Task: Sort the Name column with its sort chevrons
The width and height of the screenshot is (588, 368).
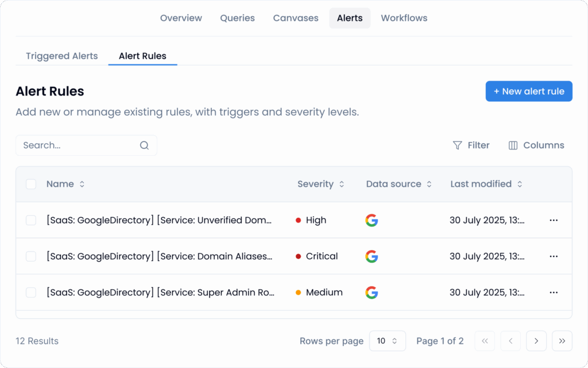Action: point(82,184)
